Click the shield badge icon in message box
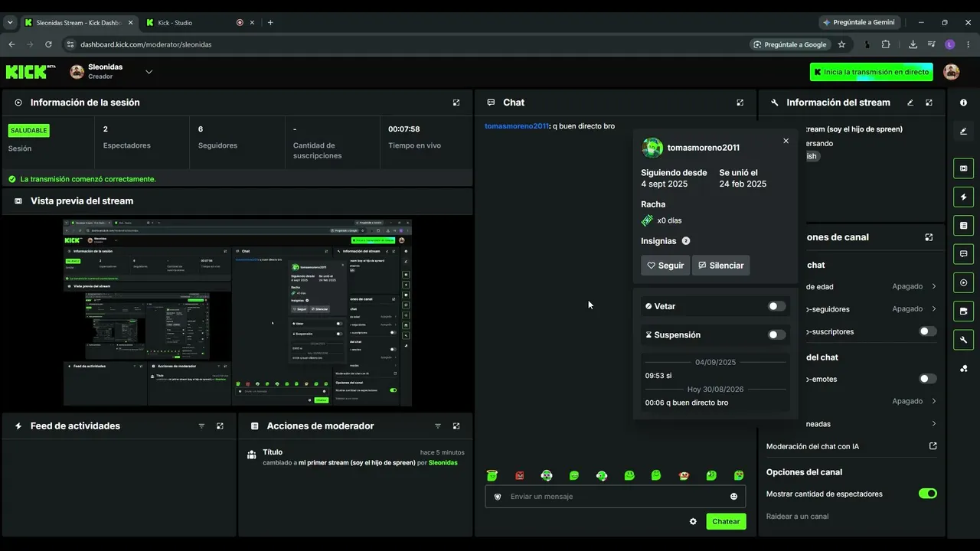Screen dimensions: 980x551 498,497
